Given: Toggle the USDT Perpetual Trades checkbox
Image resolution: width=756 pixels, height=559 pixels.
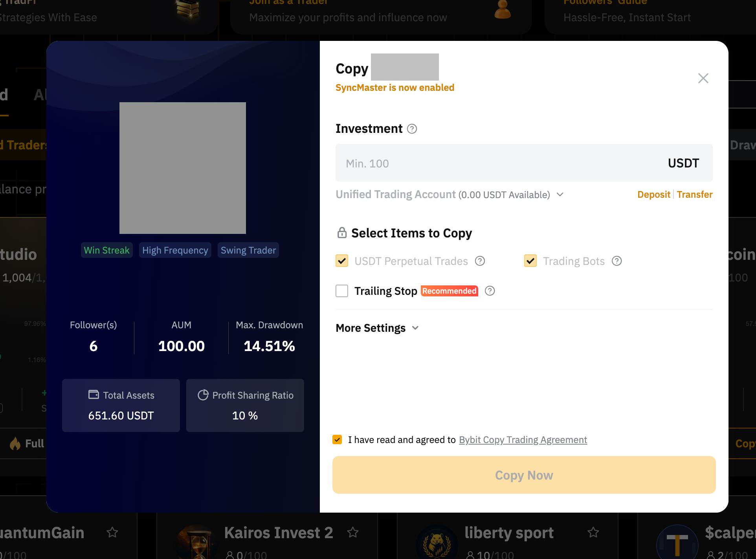Looking at the screenshot, I should pos(342,261).
